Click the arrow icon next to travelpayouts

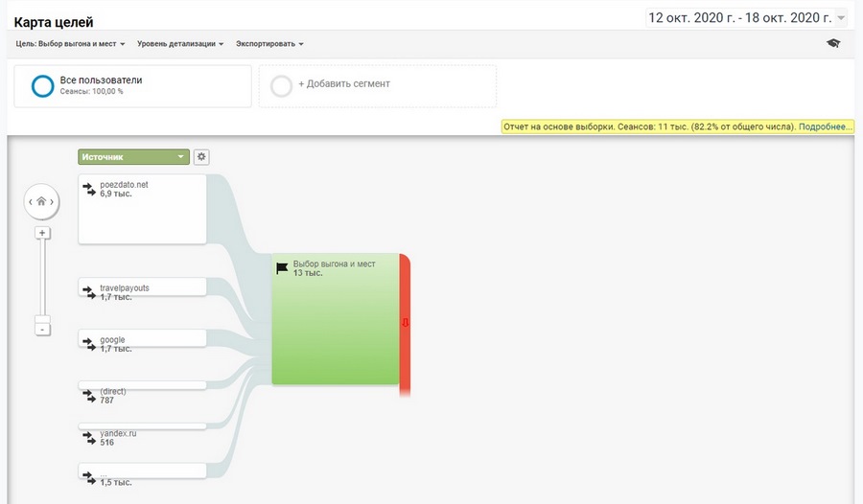click(89, 292)
